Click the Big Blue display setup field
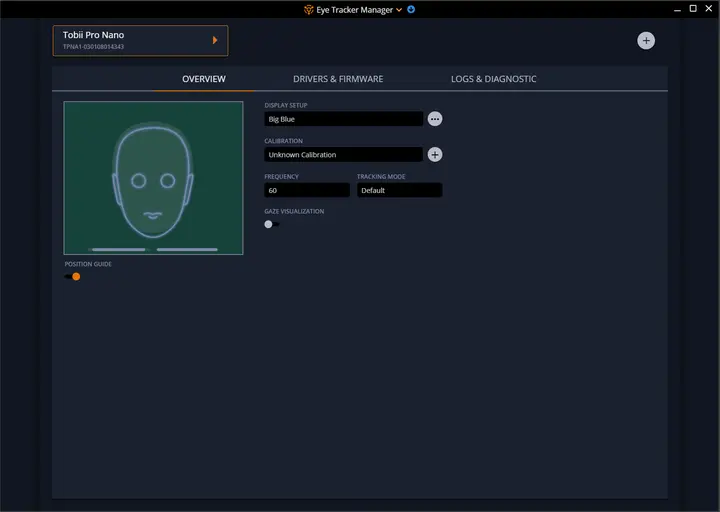 [343, 119]
